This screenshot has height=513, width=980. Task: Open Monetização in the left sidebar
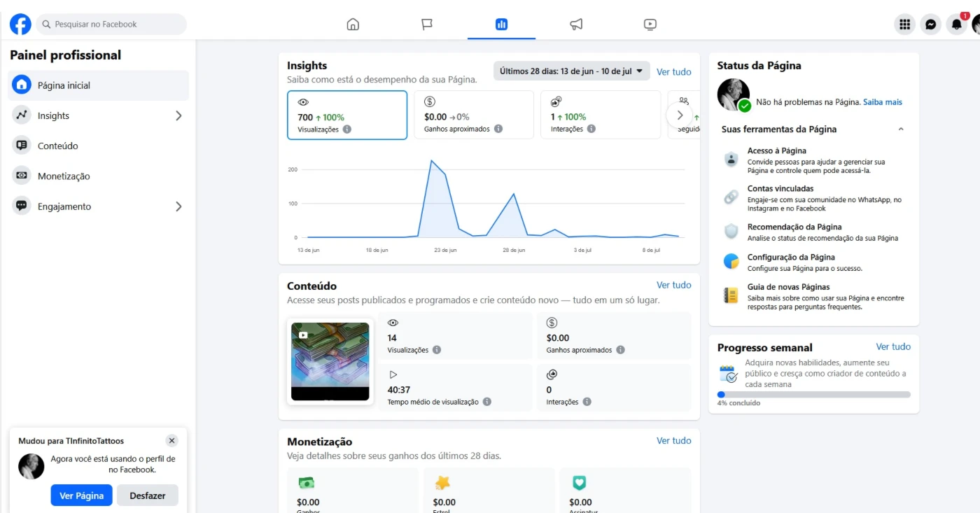[x=99, y=176]
